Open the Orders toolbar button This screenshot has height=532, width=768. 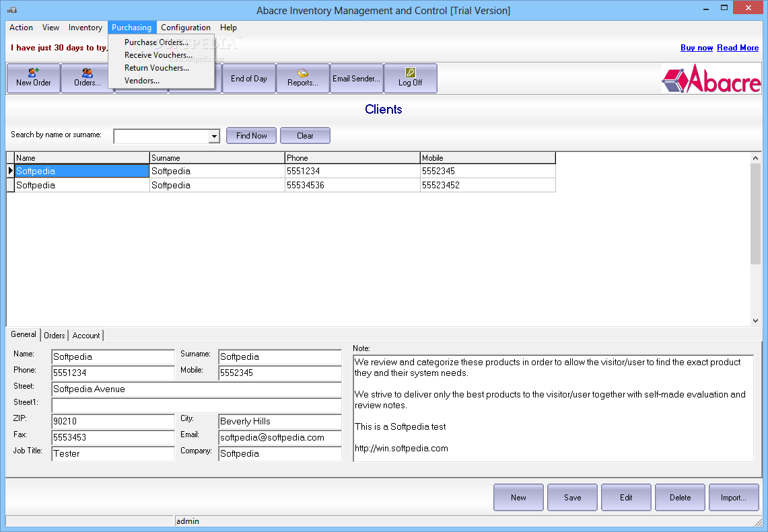[x=88, y=78]
